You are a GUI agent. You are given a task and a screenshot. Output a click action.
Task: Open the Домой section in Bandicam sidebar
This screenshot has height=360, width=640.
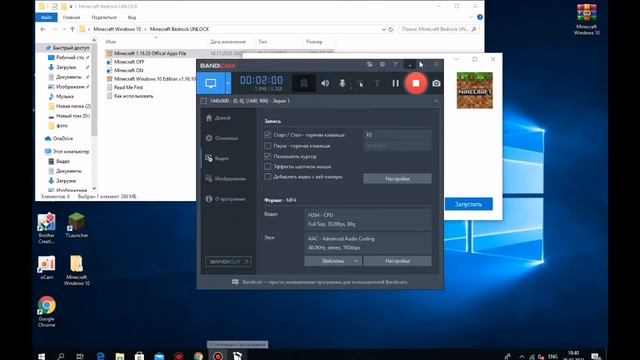coord(218,118)
